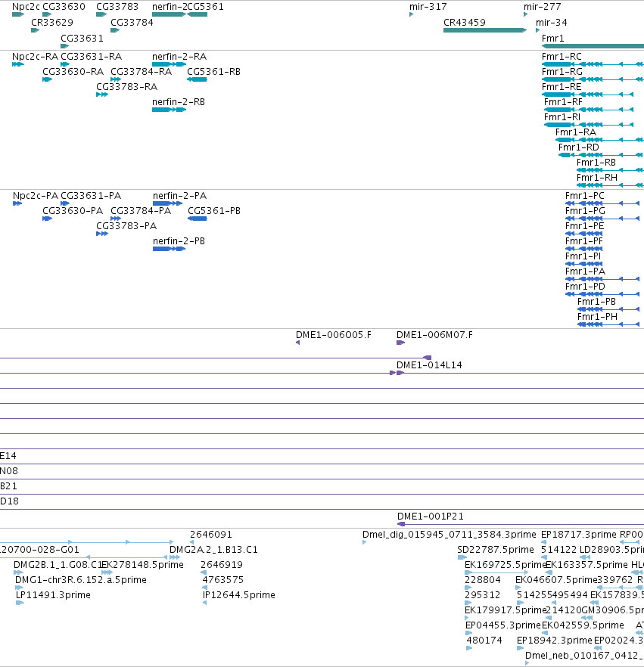
Task: Click the Fmr1-PG protein label
Action: (x=585, y=211)
